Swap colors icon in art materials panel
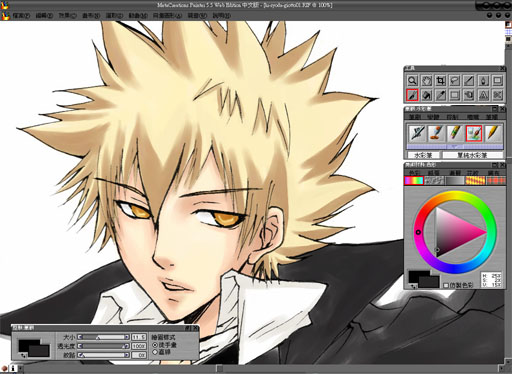Viewport: 512px width, 374px height. click(x=413, y=286)
